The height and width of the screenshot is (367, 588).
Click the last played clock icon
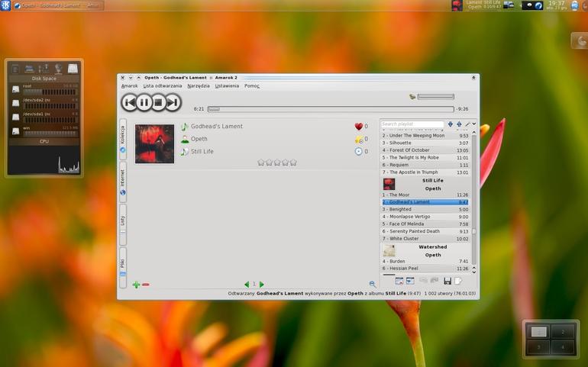358,151
